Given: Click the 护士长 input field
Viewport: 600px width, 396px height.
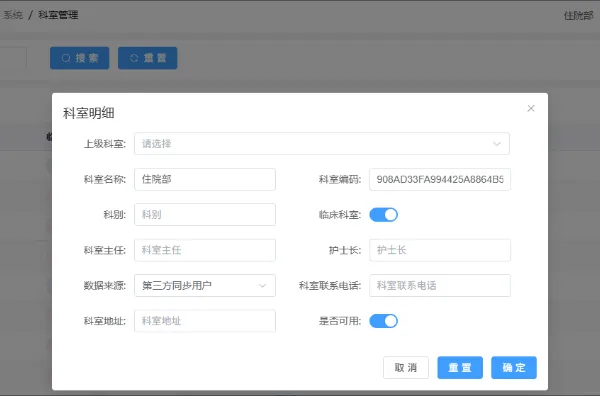Looking at the screenshot, I should click(440, 250).
